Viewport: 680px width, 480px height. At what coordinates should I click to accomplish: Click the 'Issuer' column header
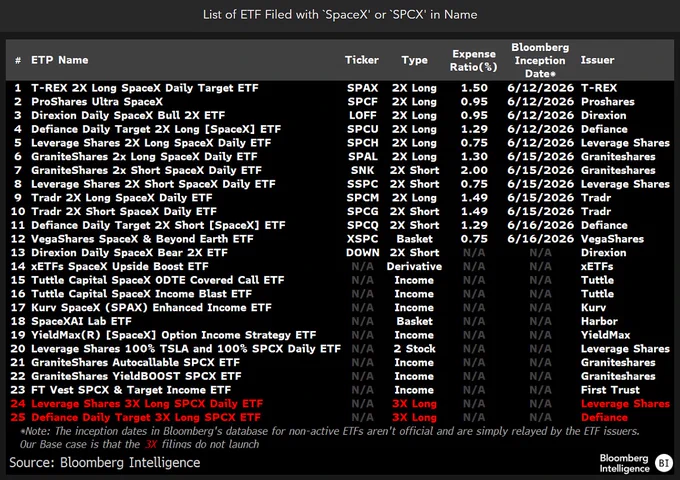point(597,60)
